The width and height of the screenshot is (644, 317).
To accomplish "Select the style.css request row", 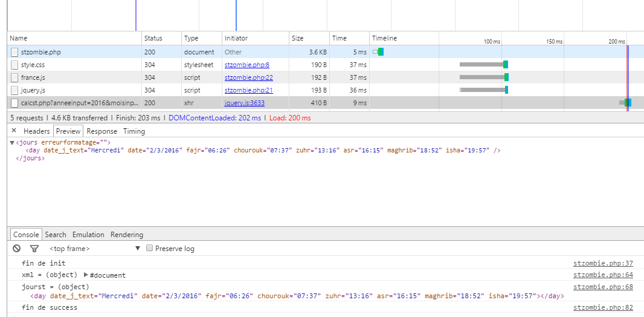I will coord(325,65).
